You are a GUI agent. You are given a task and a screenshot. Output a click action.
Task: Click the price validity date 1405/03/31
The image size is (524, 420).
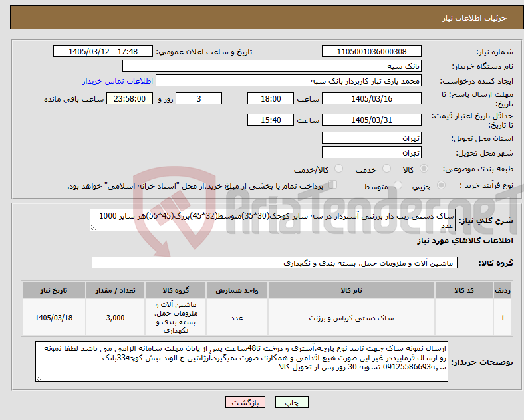coord(371,120)
